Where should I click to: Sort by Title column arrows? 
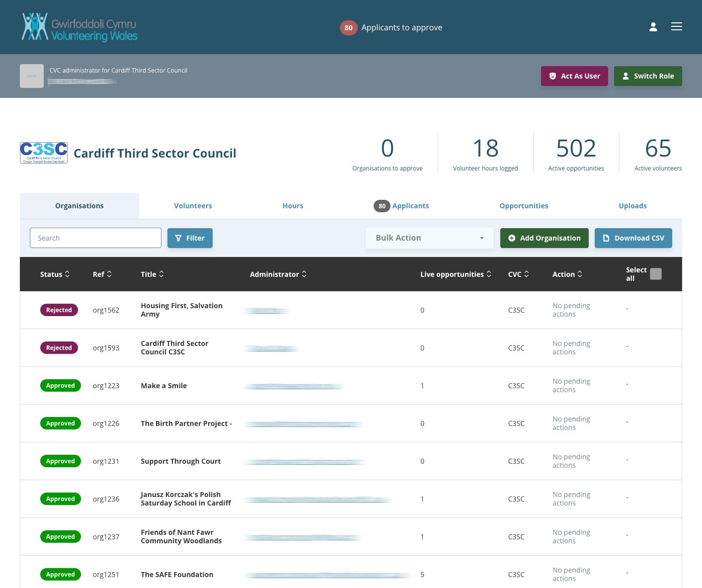pos(161,274)
